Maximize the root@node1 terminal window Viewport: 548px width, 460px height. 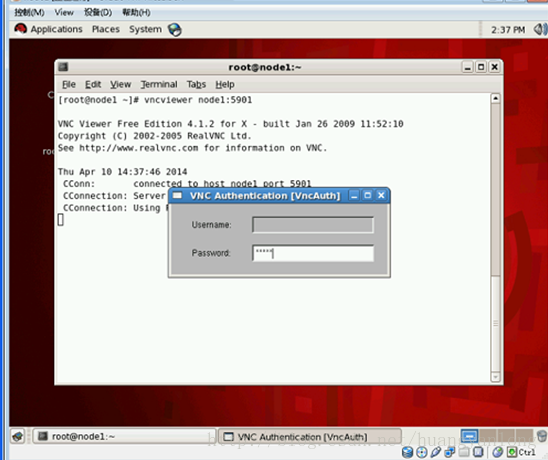(481, 67)
